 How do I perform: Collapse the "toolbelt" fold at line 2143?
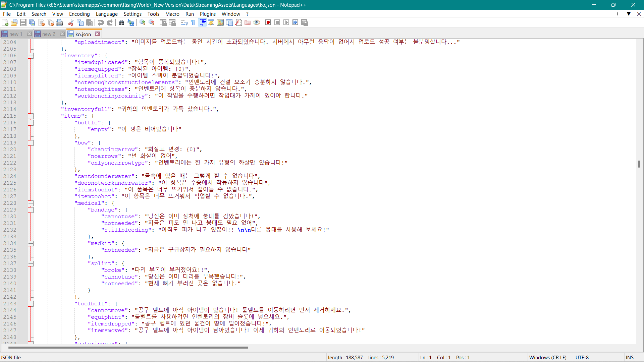31,304
